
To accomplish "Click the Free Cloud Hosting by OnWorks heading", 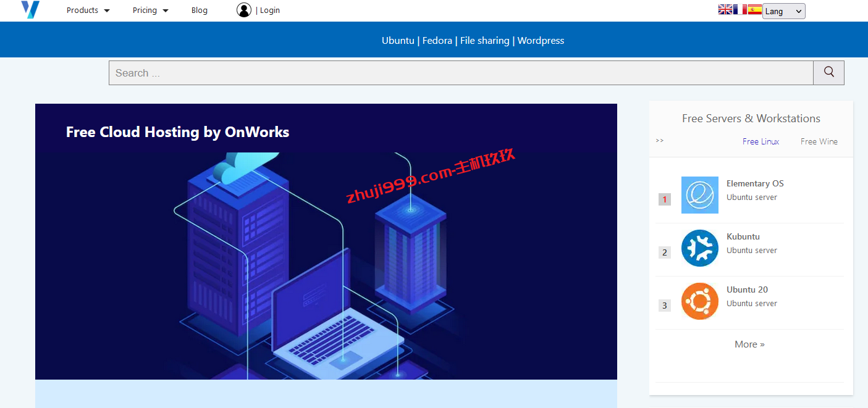I will click(177, 132).
